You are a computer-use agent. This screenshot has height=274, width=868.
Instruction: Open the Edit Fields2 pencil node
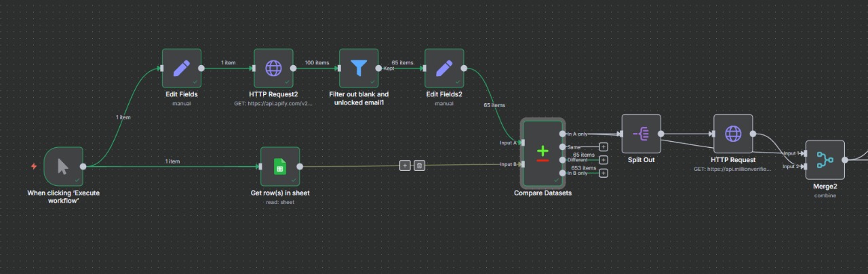444,68
